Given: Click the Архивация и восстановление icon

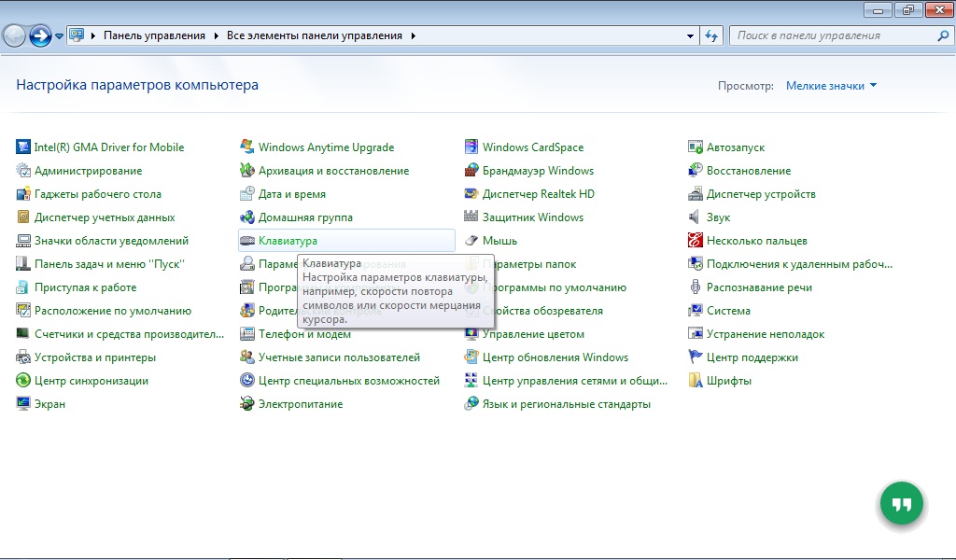Looking at the screenshot, I should [246, 171].
